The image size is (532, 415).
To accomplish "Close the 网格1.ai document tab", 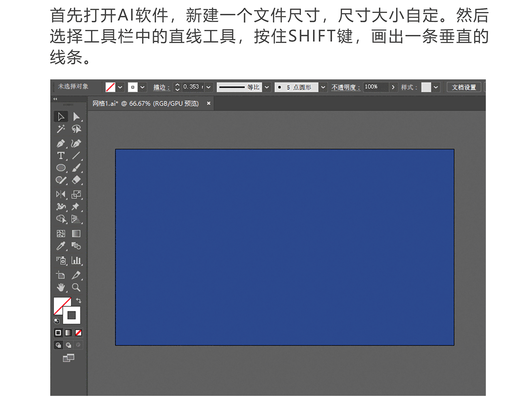I will tap(209, 103).
